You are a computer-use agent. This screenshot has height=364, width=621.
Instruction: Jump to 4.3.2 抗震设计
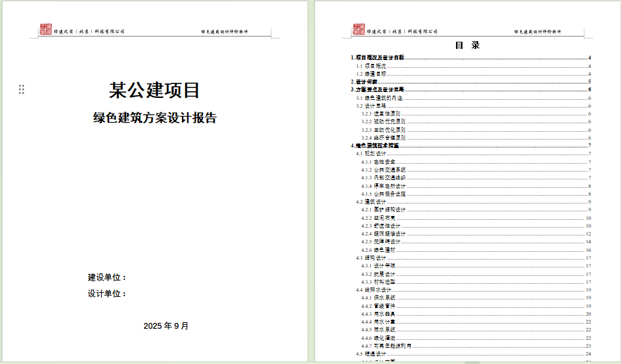476,274
